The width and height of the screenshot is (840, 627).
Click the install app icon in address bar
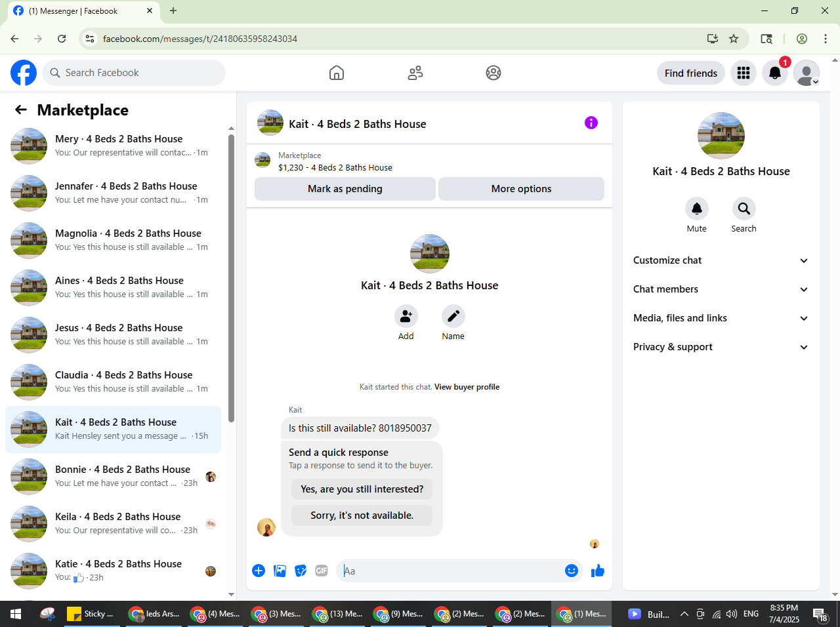point(713,39)
